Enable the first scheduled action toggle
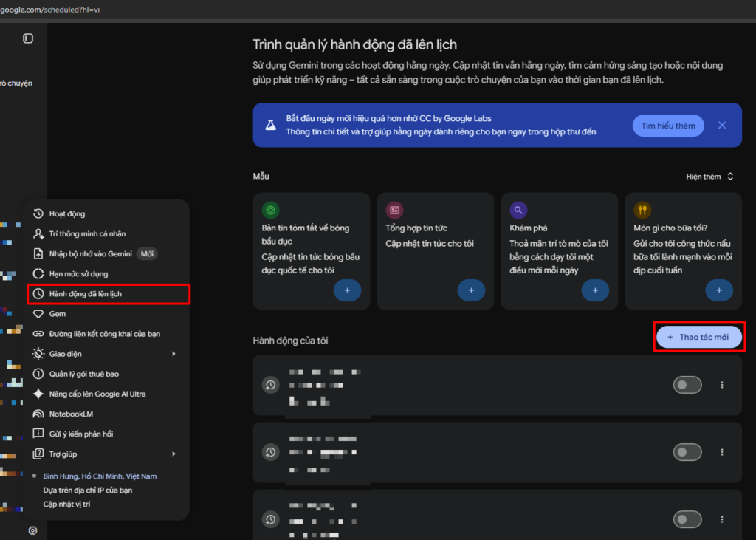 tap(687, 385)
